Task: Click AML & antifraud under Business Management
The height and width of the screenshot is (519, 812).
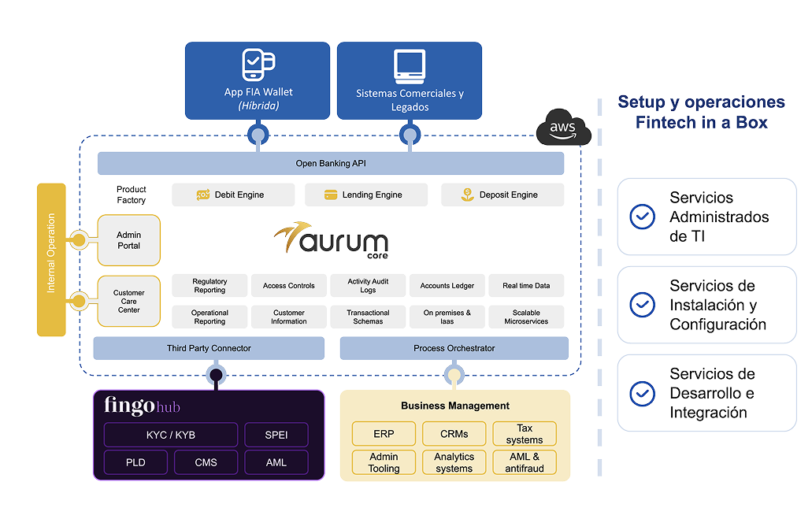Action: click(525, 462)
